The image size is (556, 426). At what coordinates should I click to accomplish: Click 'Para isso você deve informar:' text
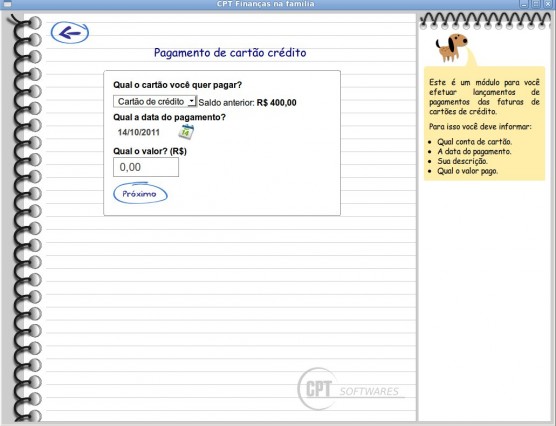480,127
